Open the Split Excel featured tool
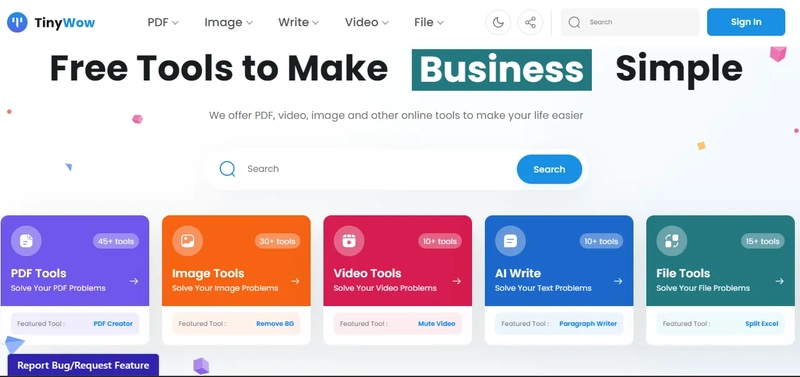800x377 pixels. pyautogui.click(x=762, y=323)
